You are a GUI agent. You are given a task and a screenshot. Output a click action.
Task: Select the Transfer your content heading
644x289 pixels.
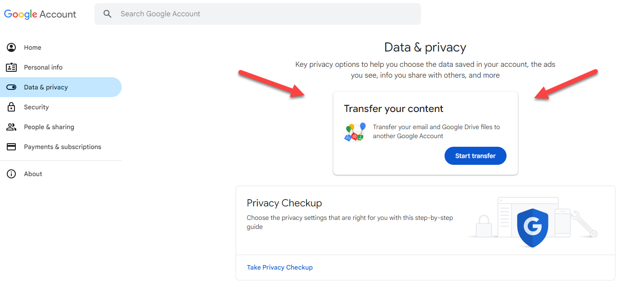tap(393, 109)
